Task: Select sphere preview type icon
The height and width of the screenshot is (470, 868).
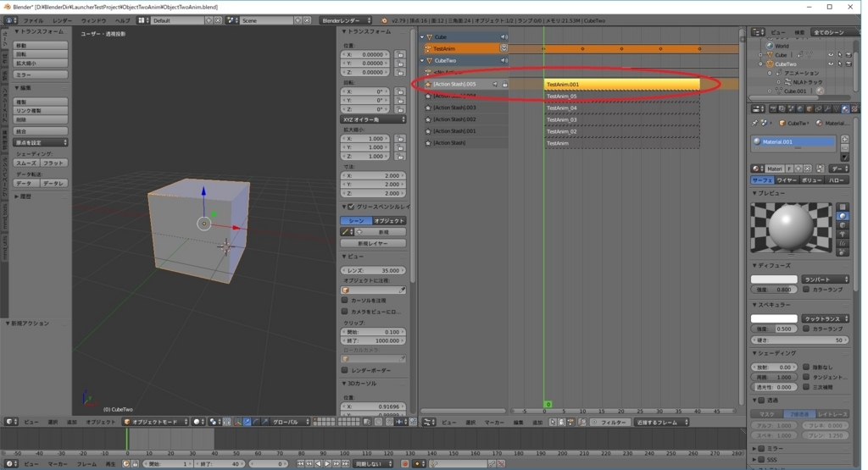Action: tap(843, 216)
